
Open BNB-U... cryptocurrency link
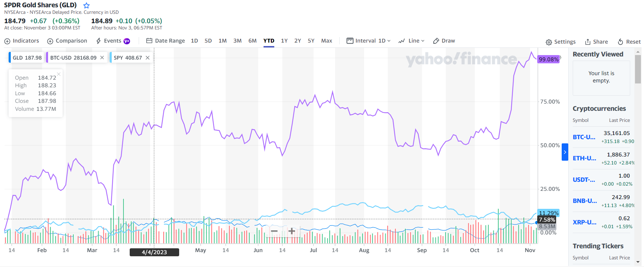pyautogui.click(x=585, y=201)
